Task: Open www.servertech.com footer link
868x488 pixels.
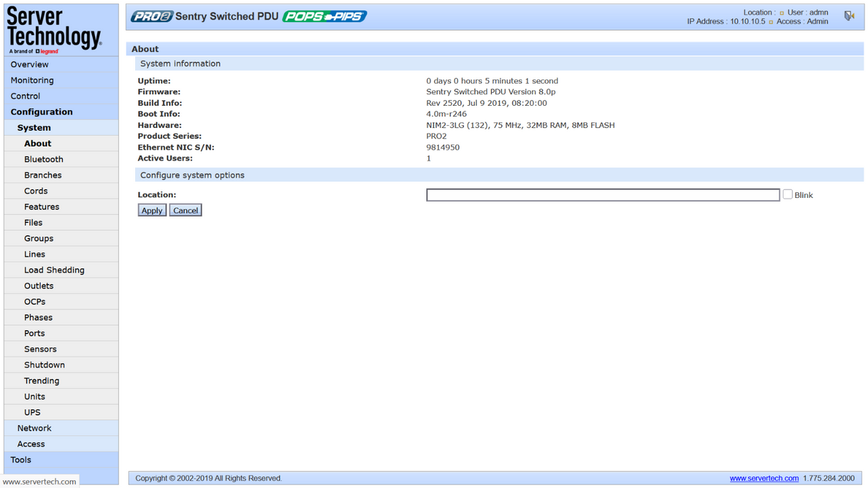Action: pyautogui.click(x=764, y=478)
